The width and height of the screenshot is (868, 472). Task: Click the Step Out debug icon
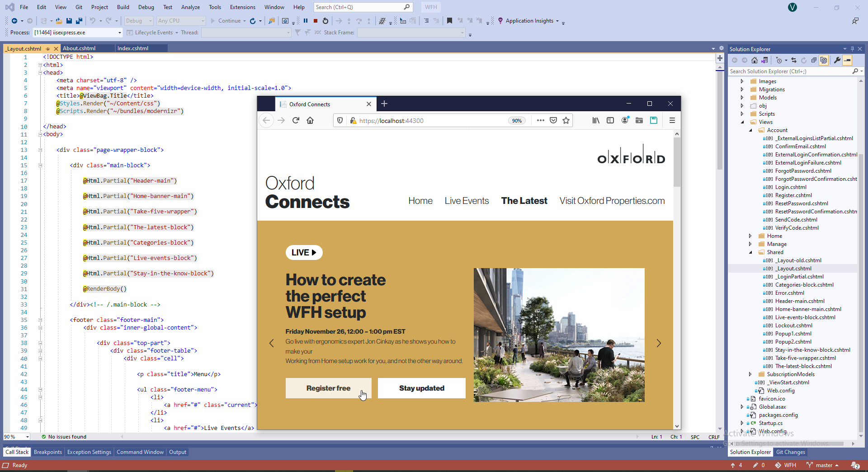click(369, 21)
